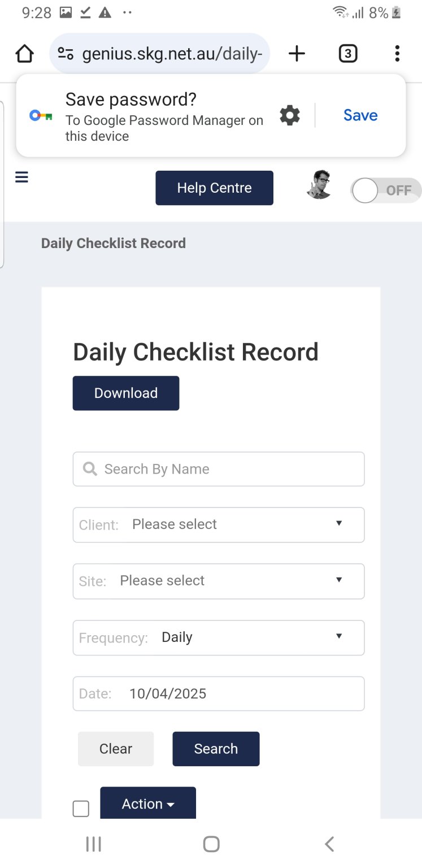Click the Chrome home icon

coord(24,53)
